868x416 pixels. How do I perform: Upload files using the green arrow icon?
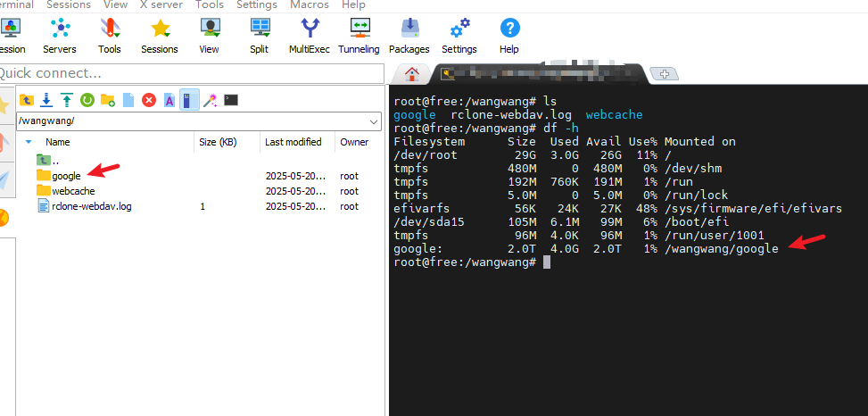[67, 100]
